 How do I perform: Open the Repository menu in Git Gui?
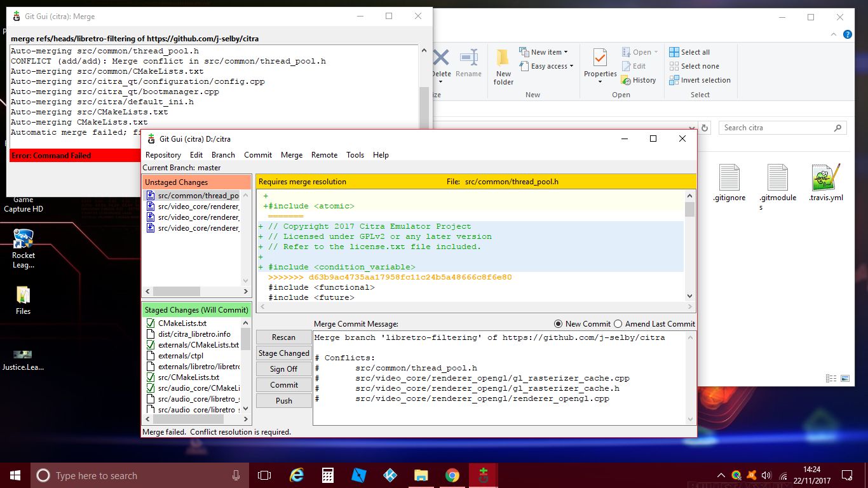[x=163, y=155]
